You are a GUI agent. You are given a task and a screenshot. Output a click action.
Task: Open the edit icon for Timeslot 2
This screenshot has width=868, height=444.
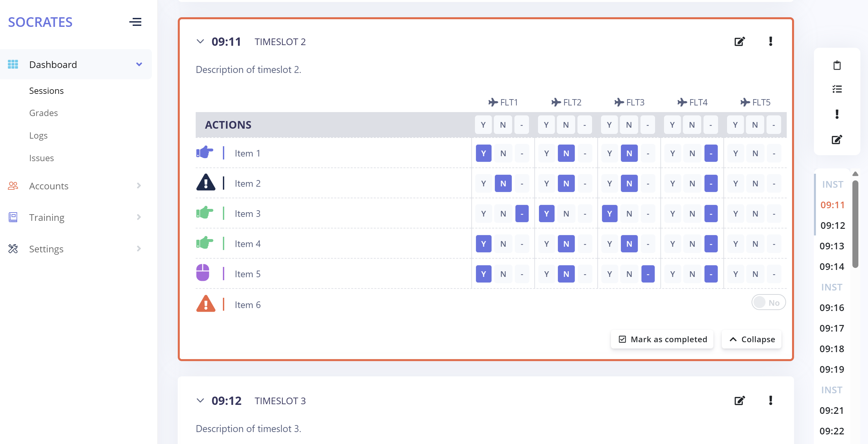[x=739, y=42]
